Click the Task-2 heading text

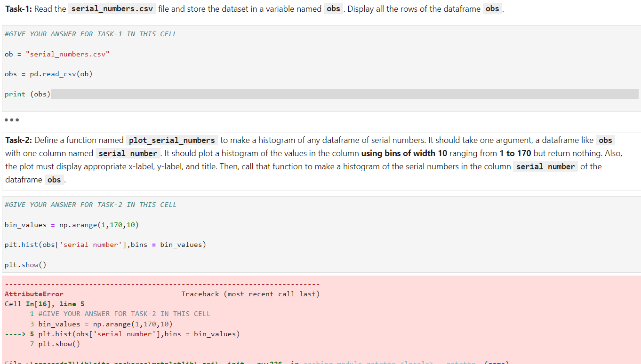[x=18, y=140]
